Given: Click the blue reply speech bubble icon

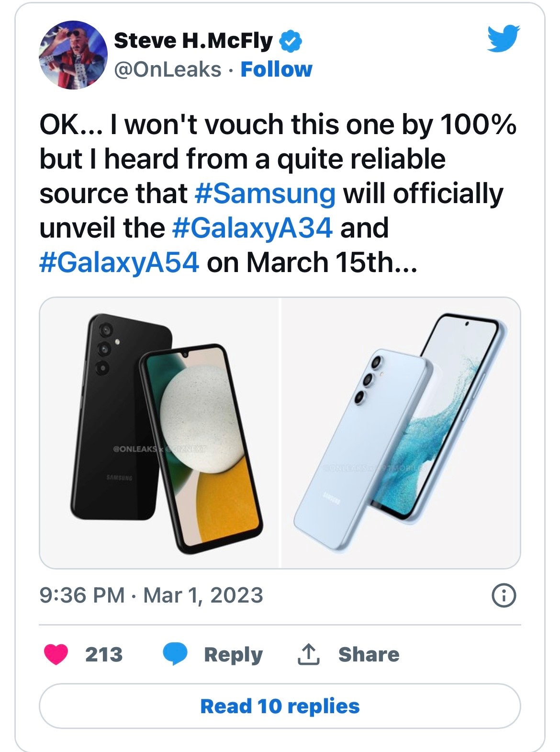Looking at the screenshot, I should point(175,654).
